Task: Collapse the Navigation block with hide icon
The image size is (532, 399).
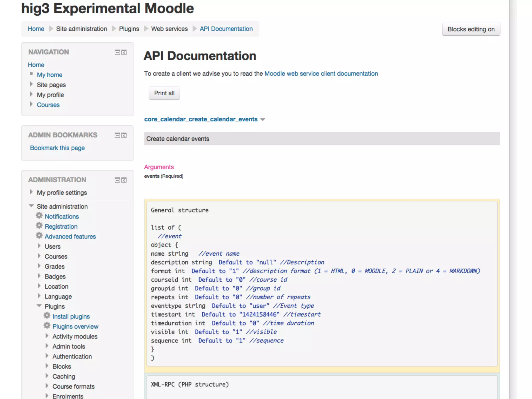Action: pos(117,52)
